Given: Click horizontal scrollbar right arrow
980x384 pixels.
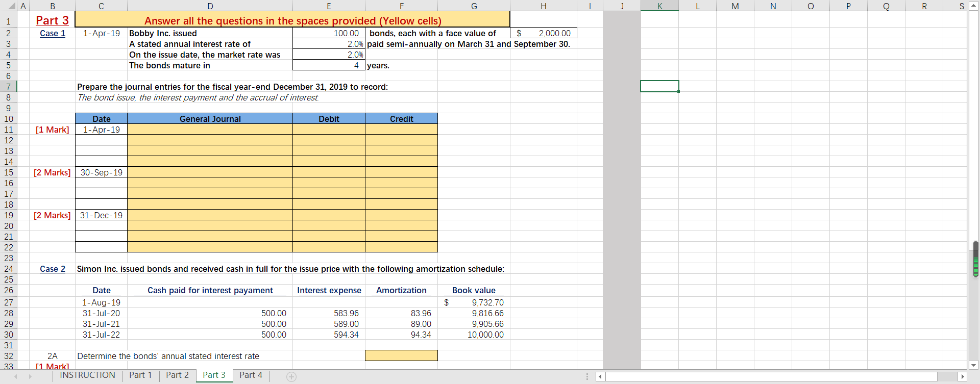Looking at the screenshot, I should point(963,377).
